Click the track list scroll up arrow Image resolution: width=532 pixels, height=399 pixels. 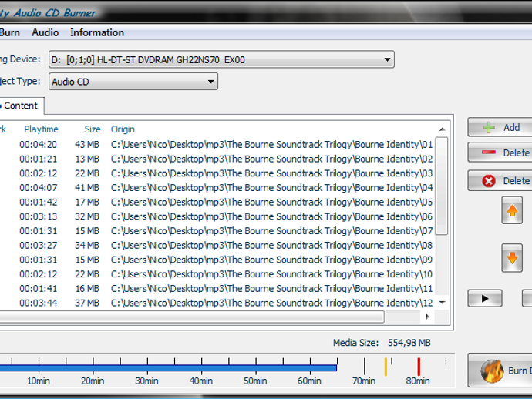(442, 129)
